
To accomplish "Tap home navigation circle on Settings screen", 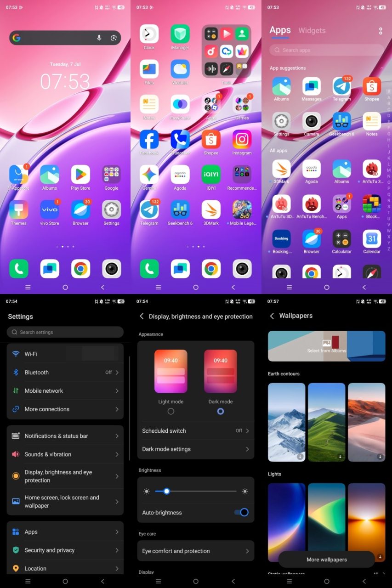I will pos(65,581).
